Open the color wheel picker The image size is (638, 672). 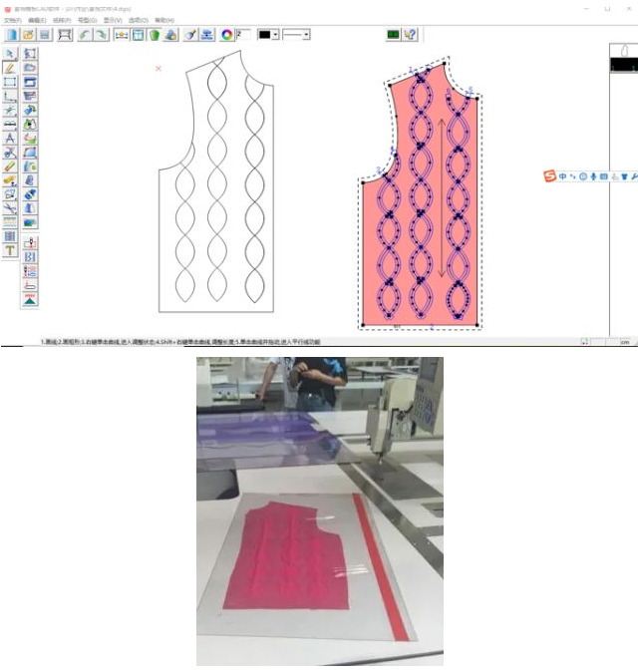tap(227, 34)
